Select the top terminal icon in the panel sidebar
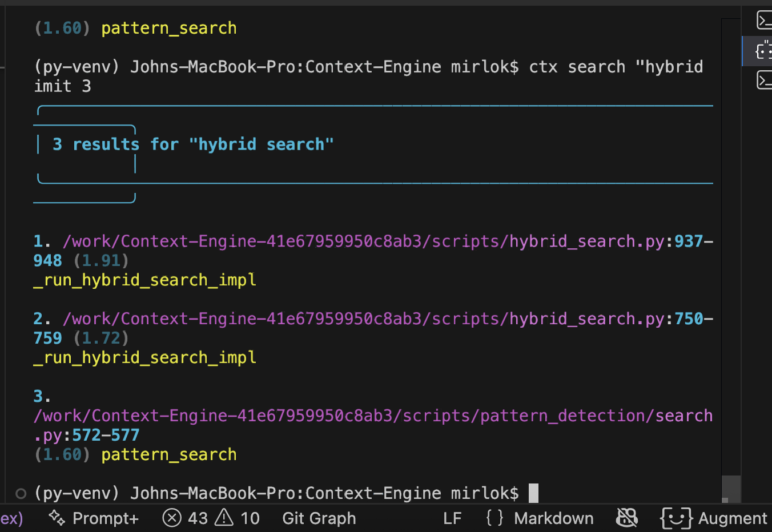772x532 pixels. pos(765,19)
